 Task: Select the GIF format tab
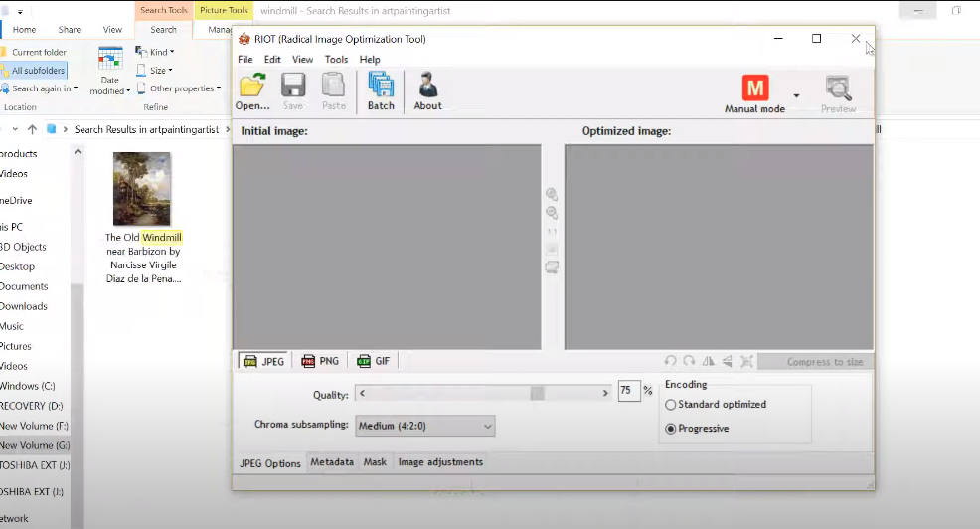pyautogui.click(x=373, y=361)
